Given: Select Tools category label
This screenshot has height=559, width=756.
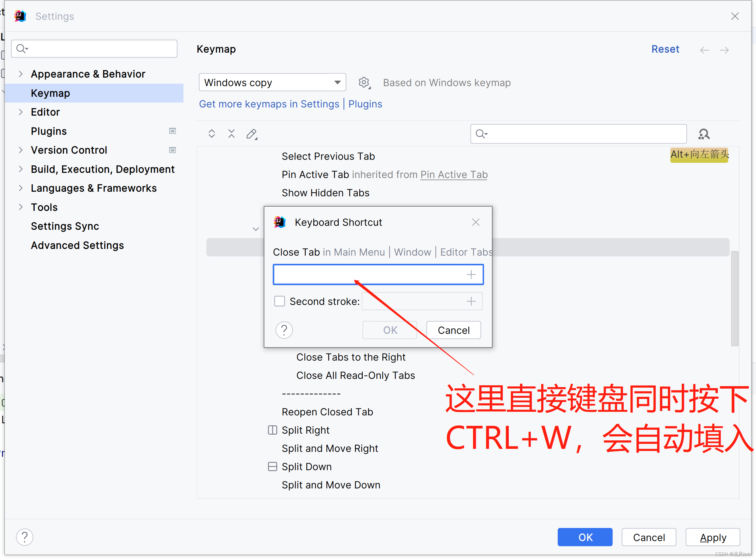Looking at the screenshot, I should pyautogui.click(x=44, y=207).
